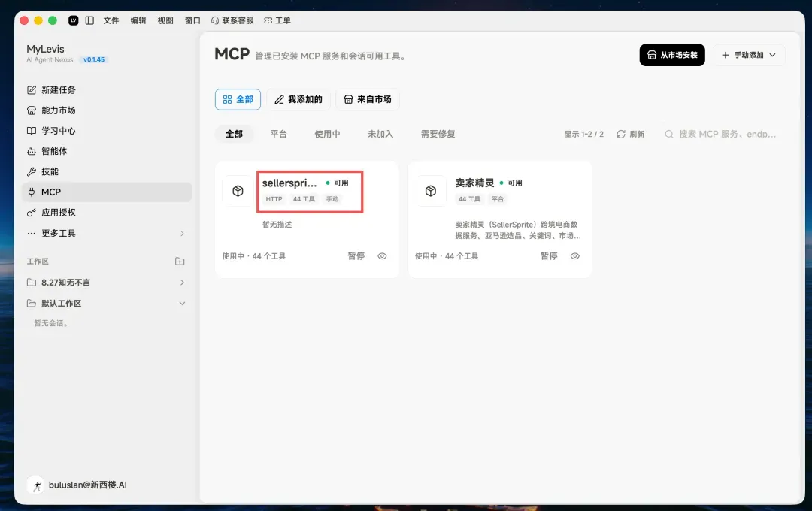Collapse the 默认工作区 folder chevron
Viewport: 812px width, 511px height.
182,304
